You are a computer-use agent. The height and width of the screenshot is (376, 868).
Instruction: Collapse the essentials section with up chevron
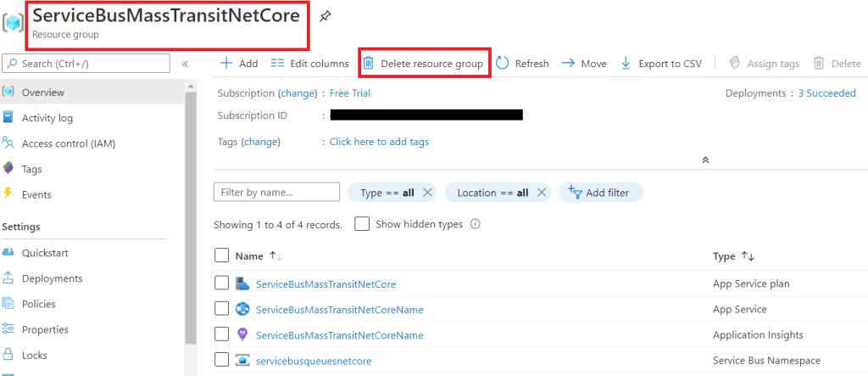tap(704, 160)
